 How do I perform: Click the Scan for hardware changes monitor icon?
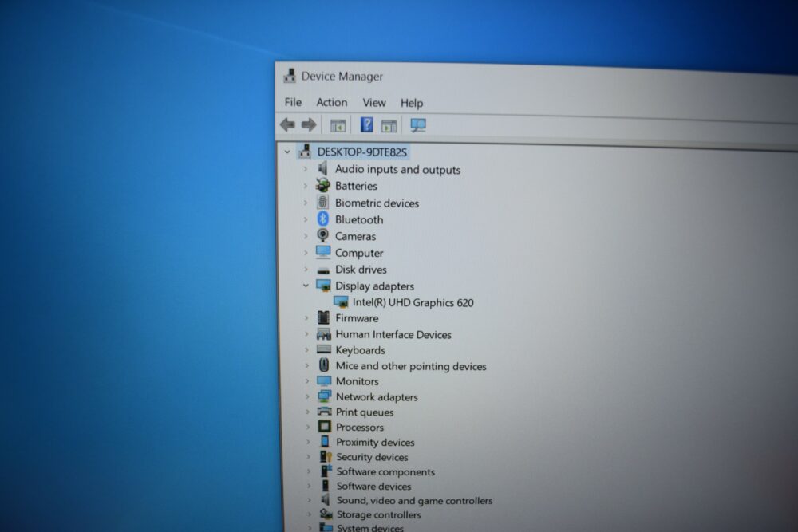[x=418, y=125]
